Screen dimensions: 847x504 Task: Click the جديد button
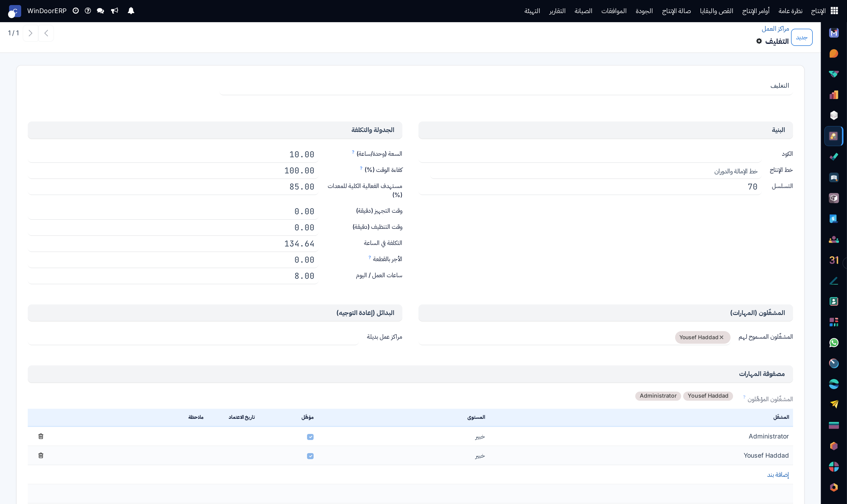click(802, 37)
